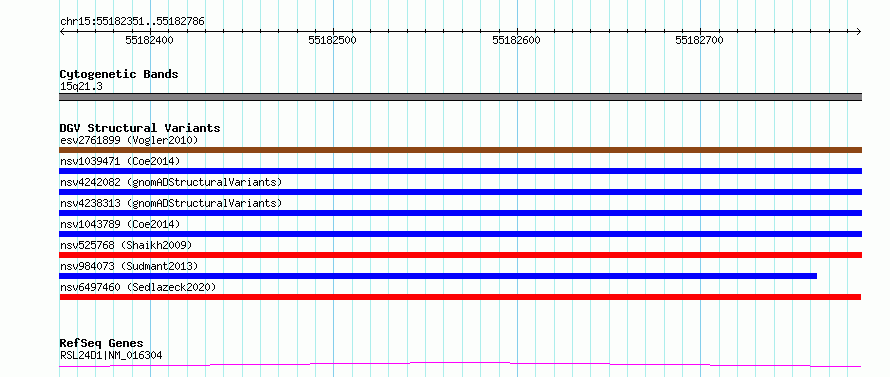Select the nsv525768 (Shaikh2009) label
The image size is (890, 377).
pyautogui.click(x=126, y=245)
